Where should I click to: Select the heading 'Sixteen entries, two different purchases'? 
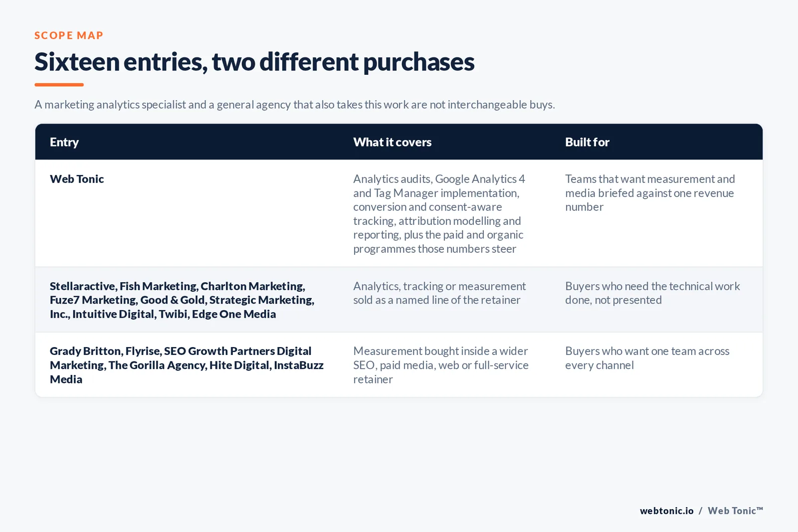pos(254,62)
